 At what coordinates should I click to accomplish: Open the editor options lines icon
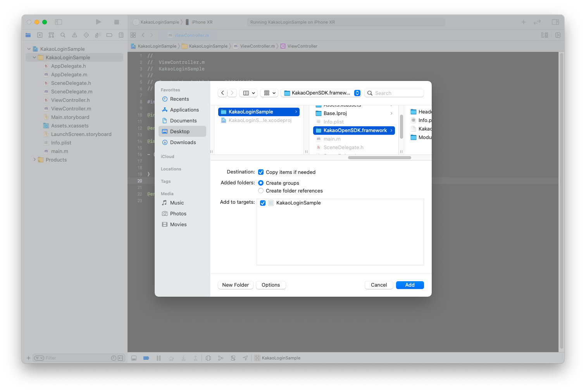(x=545, y=35)
